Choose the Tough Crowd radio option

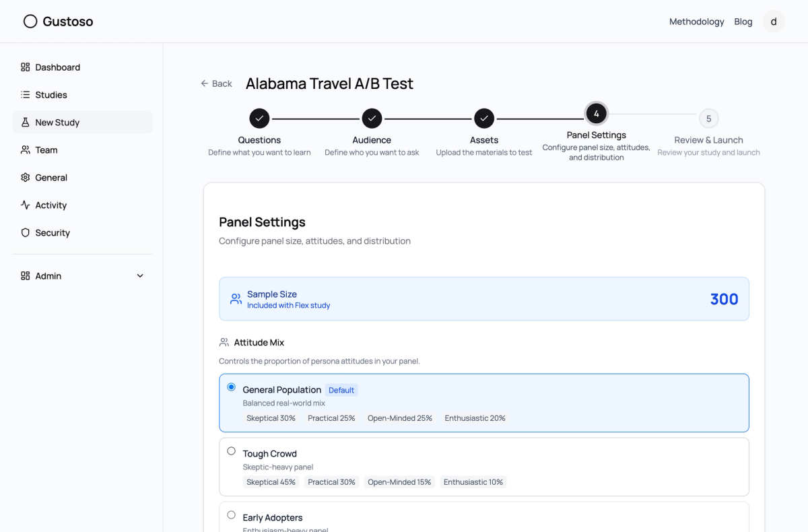tap(232, 451)
